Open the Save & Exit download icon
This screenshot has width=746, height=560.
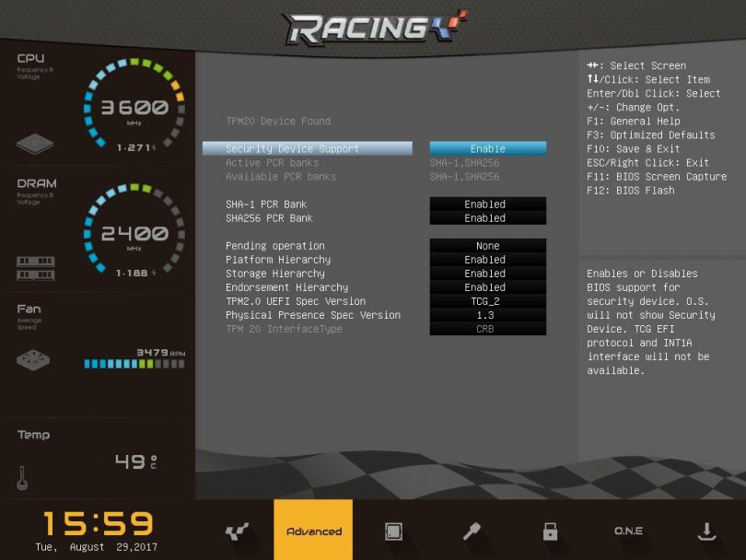(706, 531)
